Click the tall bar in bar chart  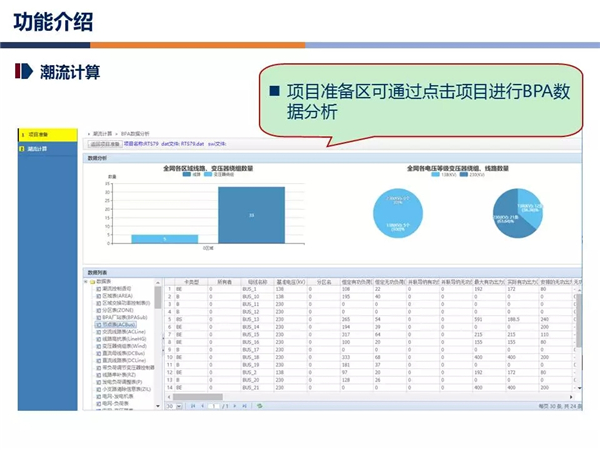[x=251, y=215]
